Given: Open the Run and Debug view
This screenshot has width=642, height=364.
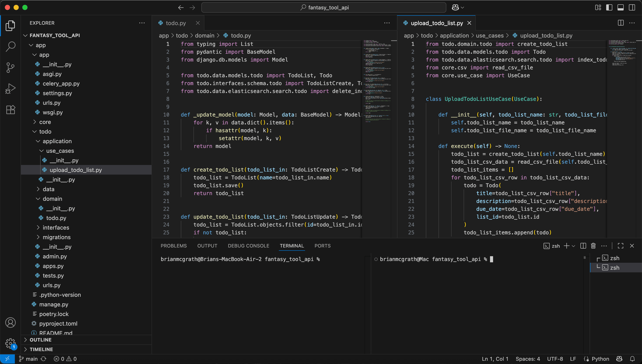Looking at the screenshot, I should (10, 89).
